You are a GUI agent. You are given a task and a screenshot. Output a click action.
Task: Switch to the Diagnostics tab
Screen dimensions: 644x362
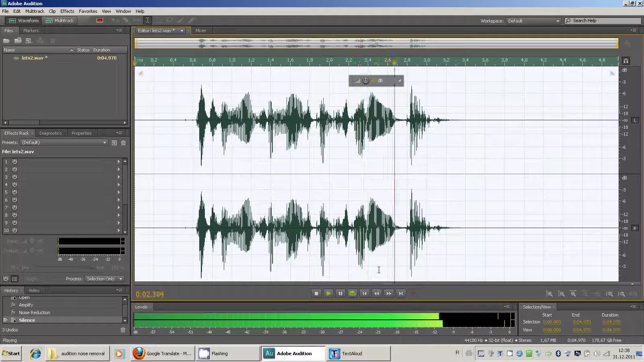(x=50, y=133)
